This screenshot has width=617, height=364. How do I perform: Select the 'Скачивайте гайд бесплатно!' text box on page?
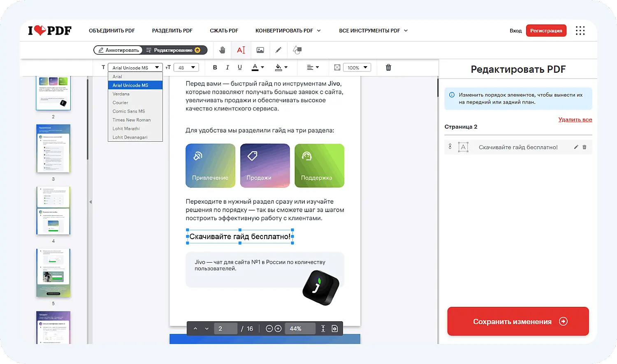[240, 237]
